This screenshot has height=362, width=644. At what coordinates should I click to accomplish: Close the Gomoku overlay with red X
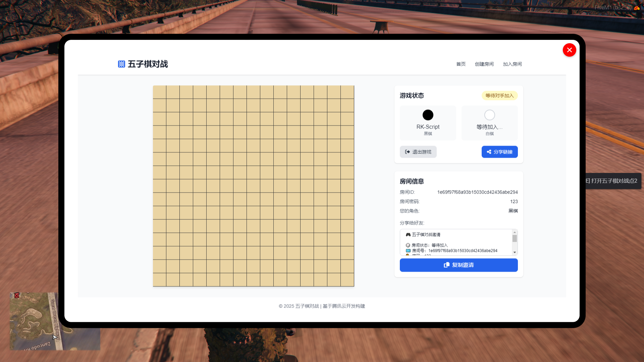pyautogui.click(x=569, y=50)
